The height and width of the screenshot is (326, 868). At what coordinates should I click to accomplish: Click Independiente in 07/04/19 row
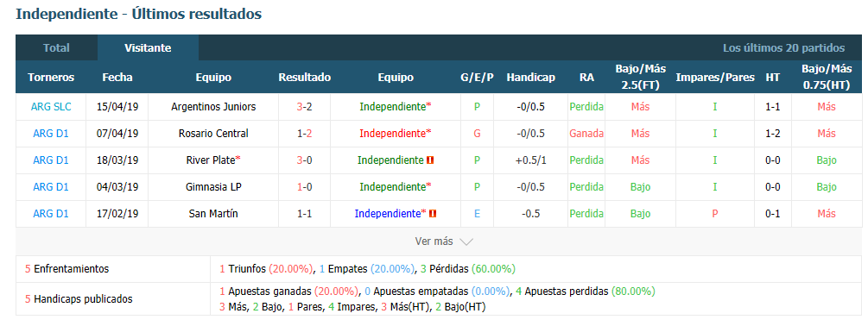[x=392, y=133]
